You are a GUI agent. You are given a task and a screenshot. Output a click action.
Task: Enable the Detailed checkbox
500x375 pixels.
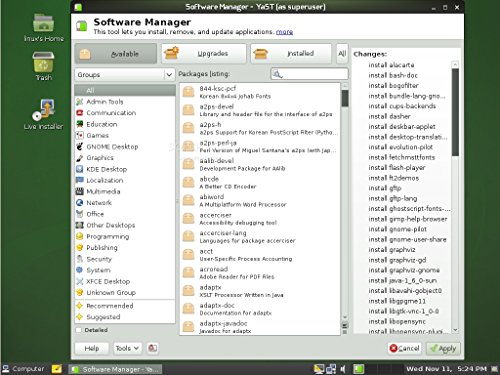[x=79, y=330]
